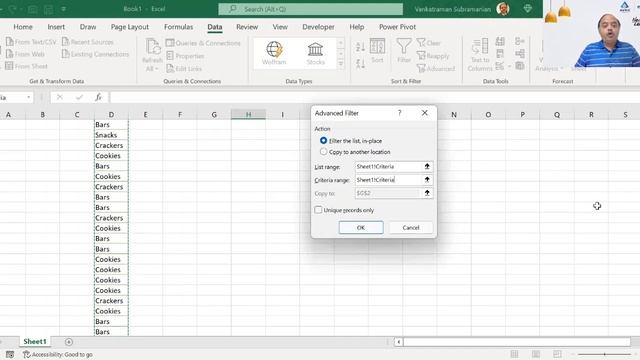Image resolution: width=640 pixels, height=360 pixels.
Task: Adjust the zoom slider in status bar
Action: [604, 354]
